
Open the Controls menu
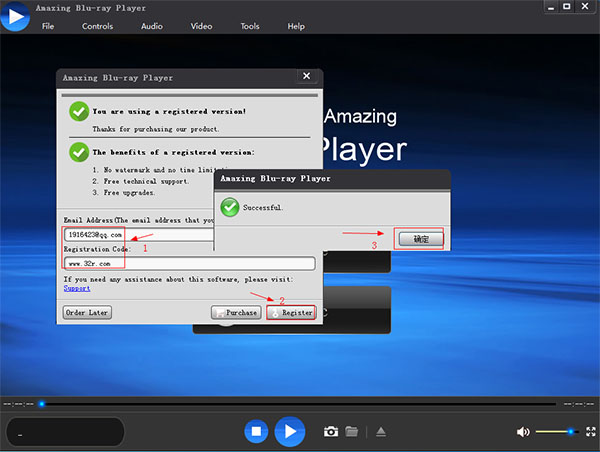click(98, 26)
